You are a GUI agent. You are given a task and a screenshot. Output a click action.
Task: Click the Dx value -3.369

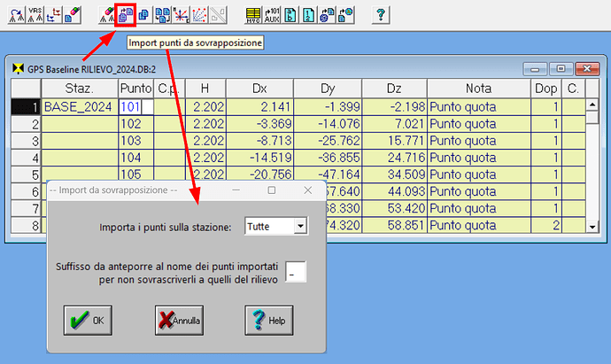[259, 124]
